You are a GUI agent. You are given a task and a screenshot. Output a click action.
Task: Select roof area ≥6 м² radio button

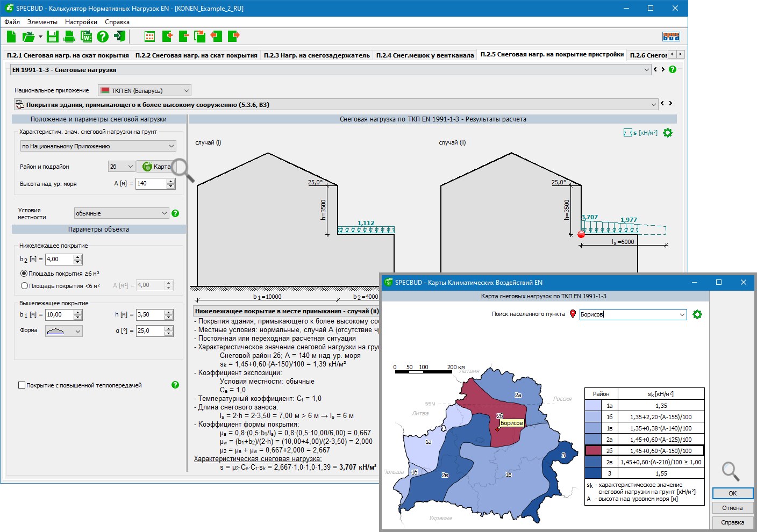(24, 274)
